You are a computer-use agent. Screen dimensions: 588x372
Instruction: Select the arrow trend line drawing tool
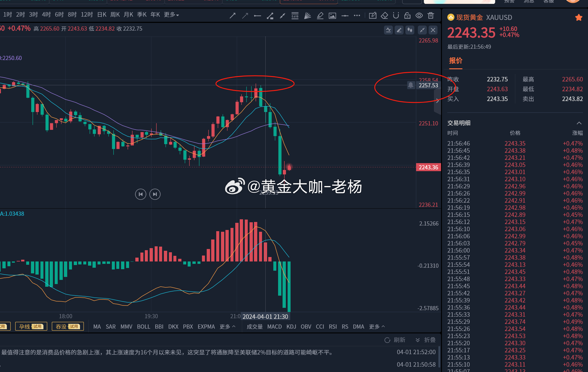(233, 15)
